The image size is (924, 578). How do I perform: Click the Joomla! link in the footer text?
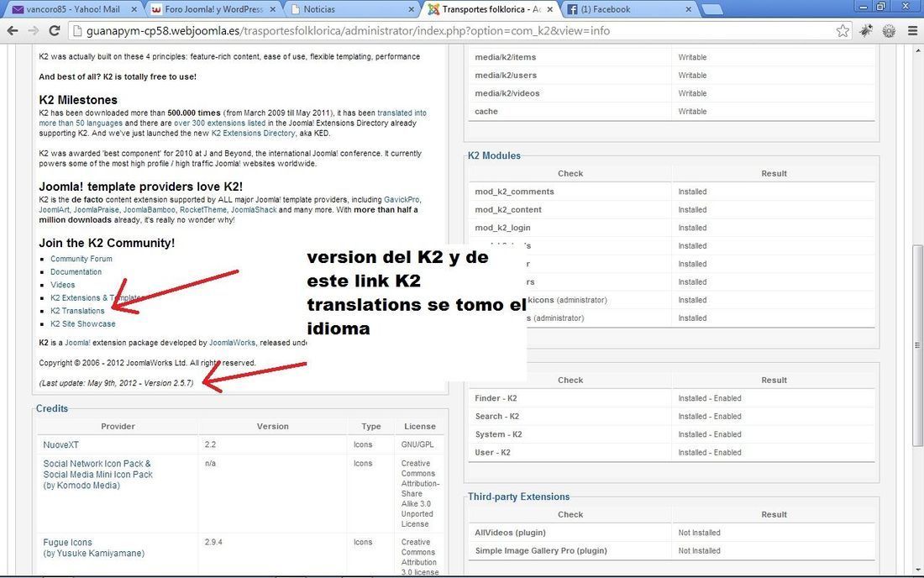[78, 342]
